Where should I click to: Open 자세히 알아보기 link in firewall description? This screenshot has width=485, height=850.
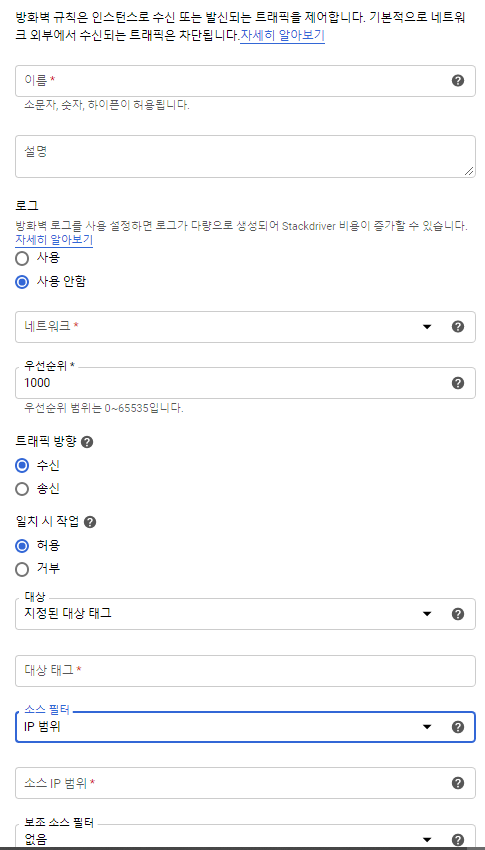282,36
